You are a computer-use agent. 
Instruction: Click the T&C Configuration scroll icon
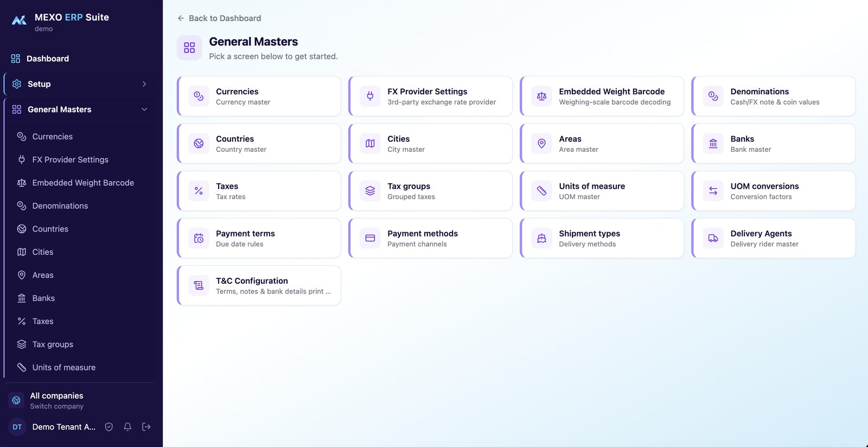(199, 285)
